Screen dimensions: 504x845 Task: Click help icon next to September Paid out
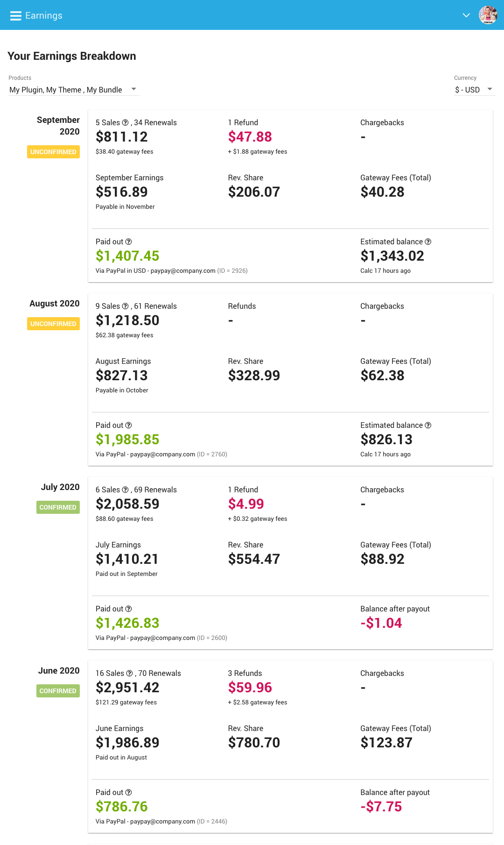[x=129, y=242]
